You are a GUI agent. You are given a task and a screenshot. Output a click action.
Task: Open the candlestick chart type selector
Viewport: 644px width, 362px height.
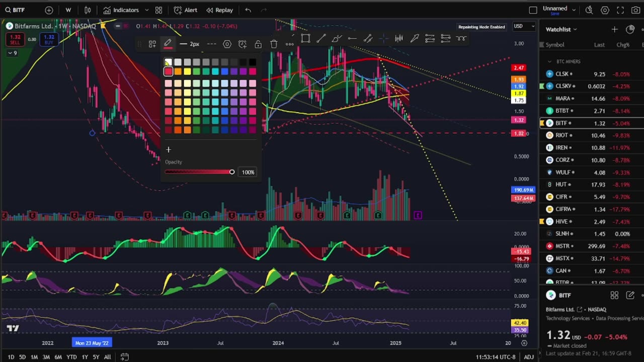[x=88, y=10]
